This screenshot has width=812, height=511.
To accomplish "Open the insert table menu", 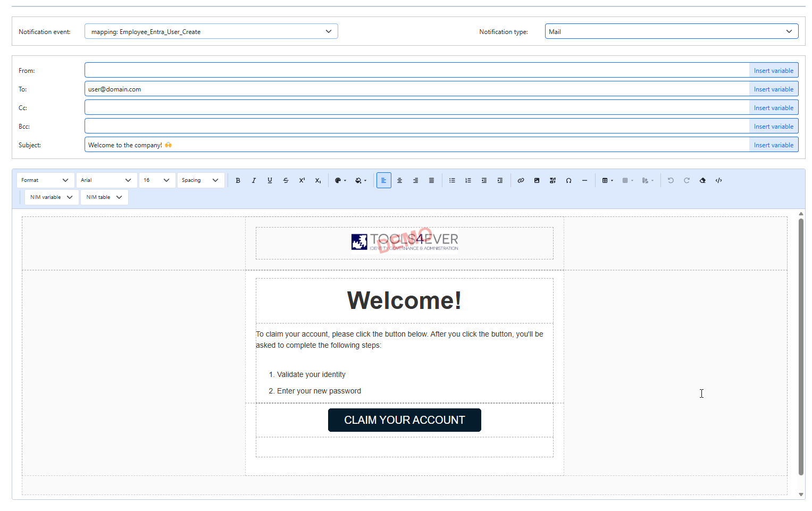I will [x=607, y=180].
